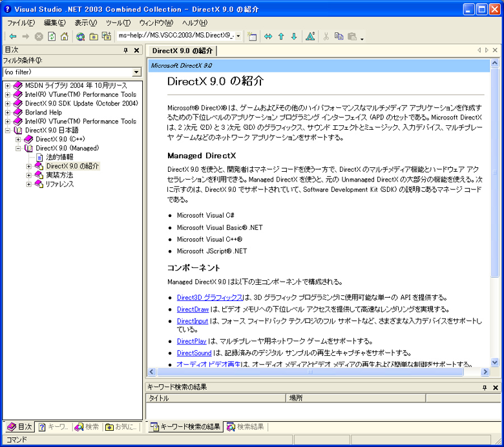The image size is (504, 447).
Task: Open the ファイル(F) menu
Action: tap(21, 23)
